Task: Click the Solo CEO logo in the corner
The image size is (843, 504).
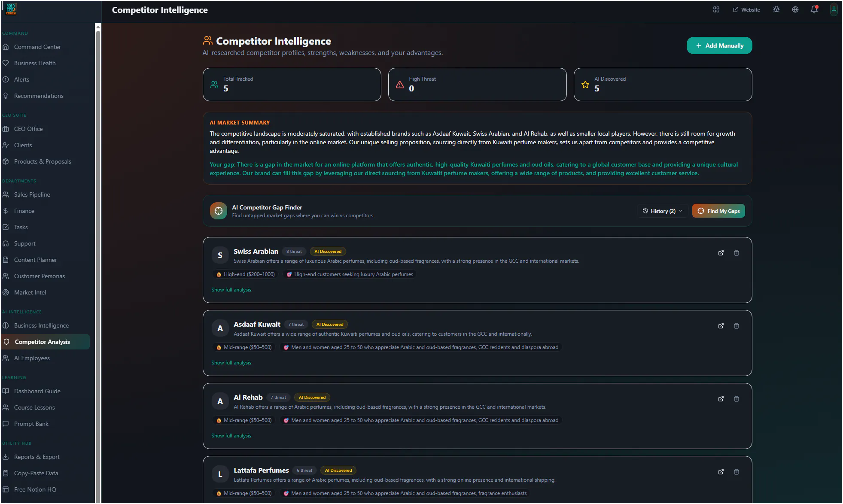Action: point(11,9)
